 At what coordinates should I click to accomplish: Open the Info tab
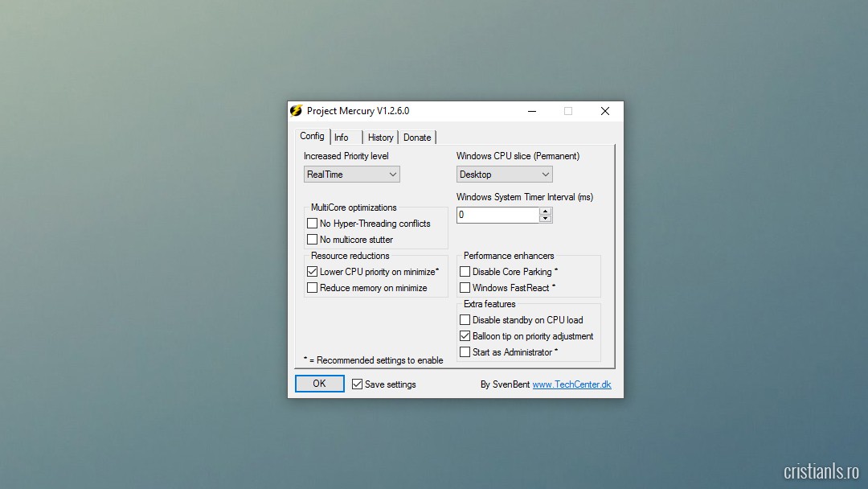[x=346, y=138]
